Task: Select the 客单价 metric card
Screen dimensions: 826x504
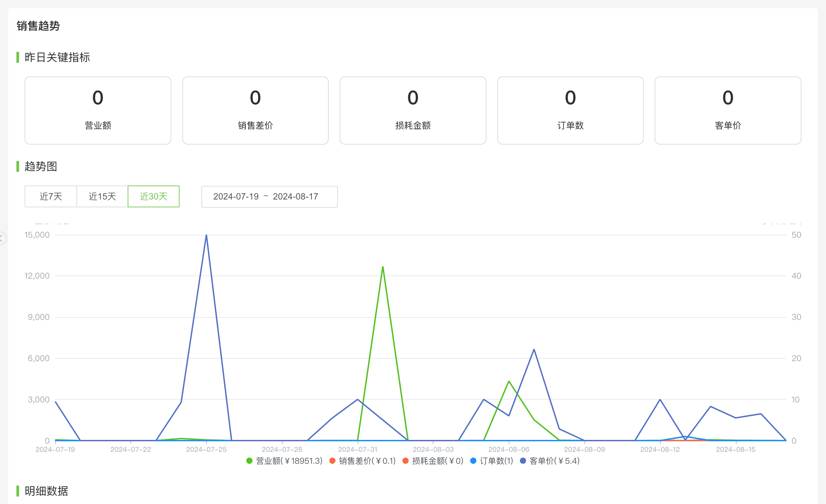Action: 728,110
